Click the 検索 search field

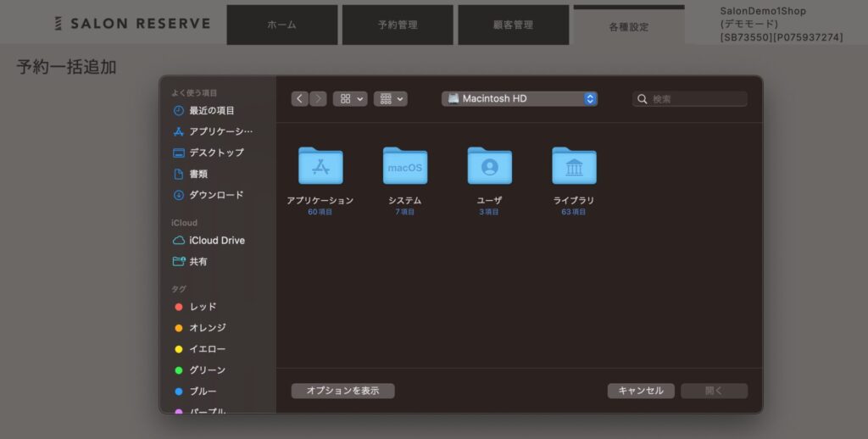point(695,99)
